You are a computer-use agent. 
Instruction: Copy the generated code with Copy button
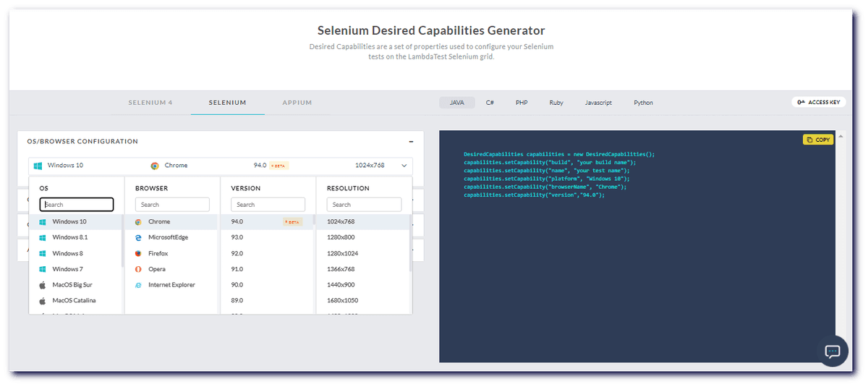818,140
